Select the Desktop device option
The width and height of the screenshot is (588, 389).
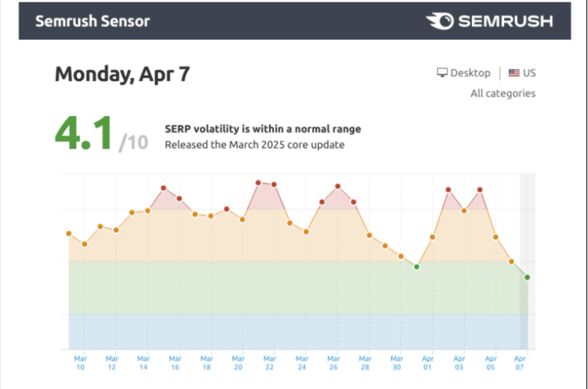coord(464,73)
